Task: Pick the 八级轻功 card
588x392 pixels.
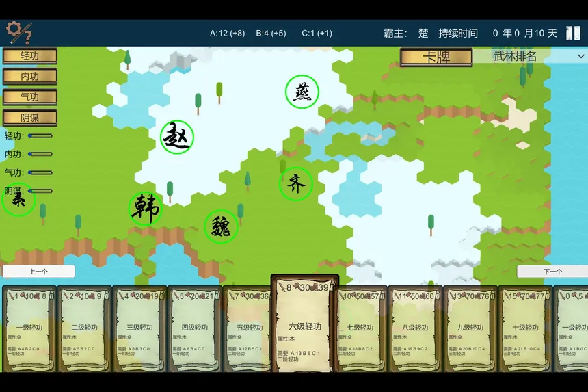Action: pos(415,329)
